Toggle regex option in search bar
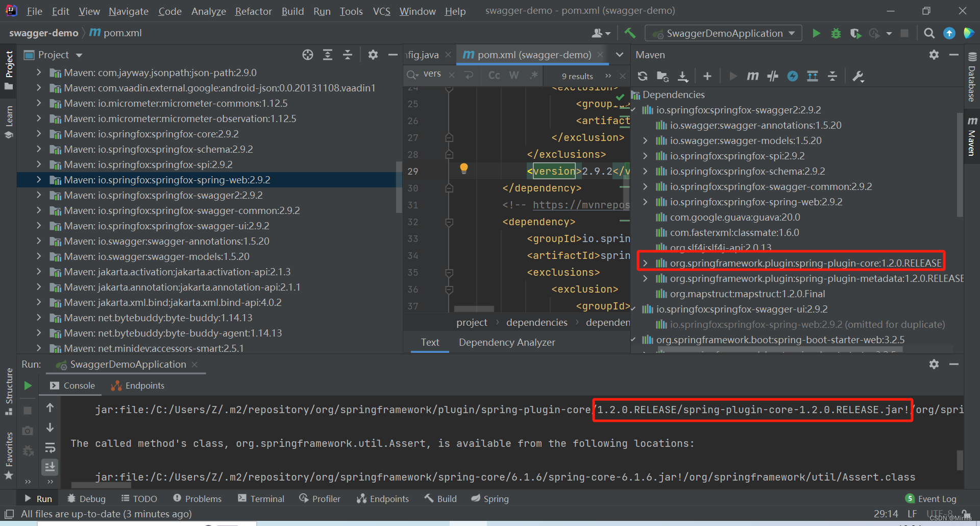Viewport: 980px width, 526px height. coord(534,76)
